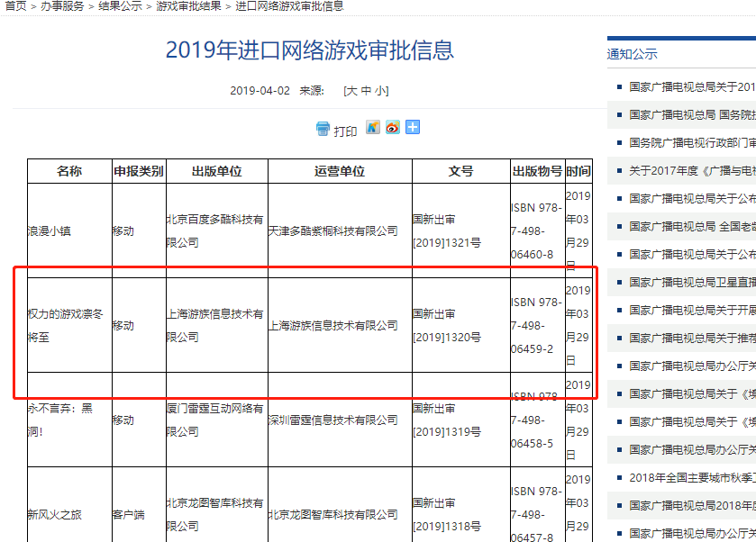Click the 出版物号 column header

(x=538, y=171)
